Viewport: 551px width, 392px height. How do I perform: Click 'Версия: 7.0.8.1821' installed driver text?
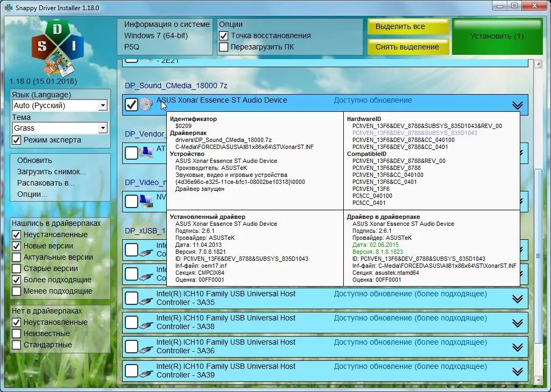pyautogui.click(x=200, y=252)
